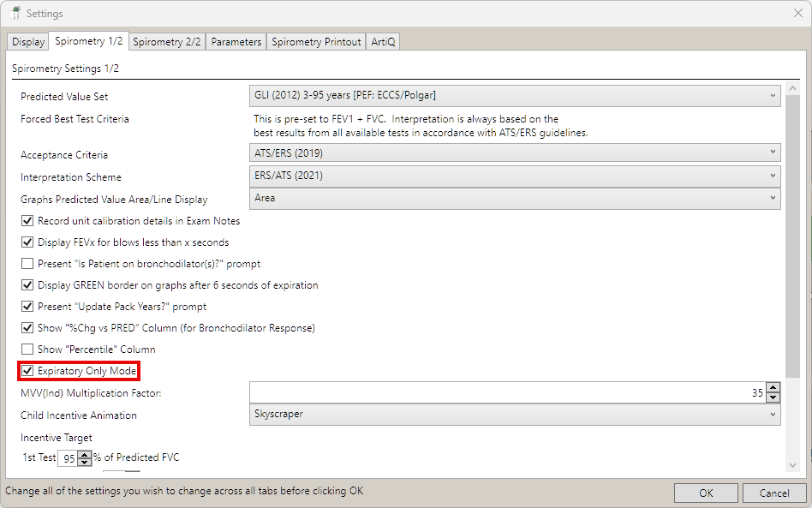Screen dimensions: 812x508
Task: Toggle Display GREEN border on graphs checkbox
Action: click(28, 285)
